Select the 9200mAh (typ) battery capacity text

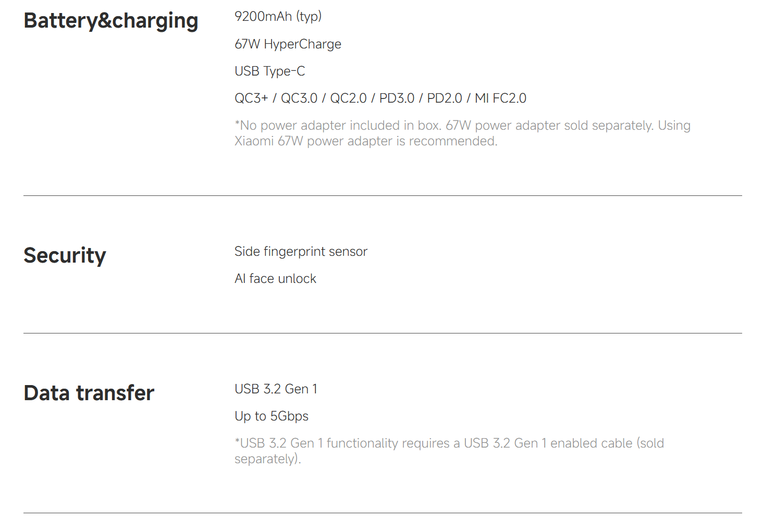point(278,17)
